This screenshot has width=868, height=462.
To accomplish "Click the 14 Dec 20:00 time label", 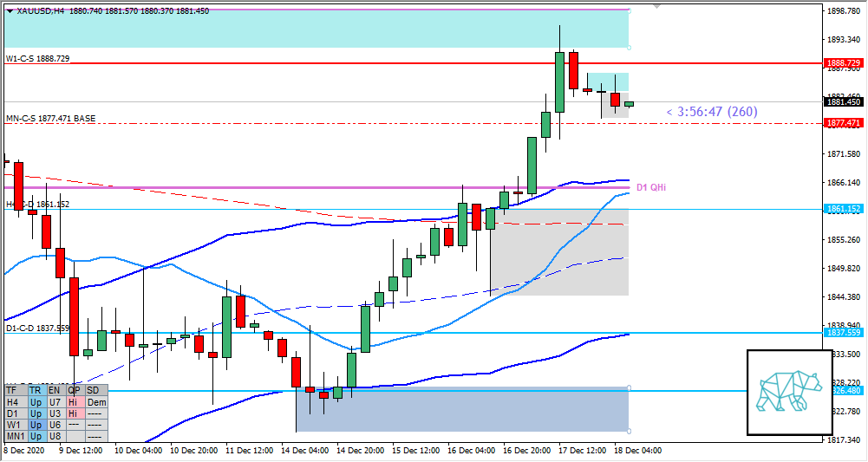I will pyautogui.click(x=361, y=451).
